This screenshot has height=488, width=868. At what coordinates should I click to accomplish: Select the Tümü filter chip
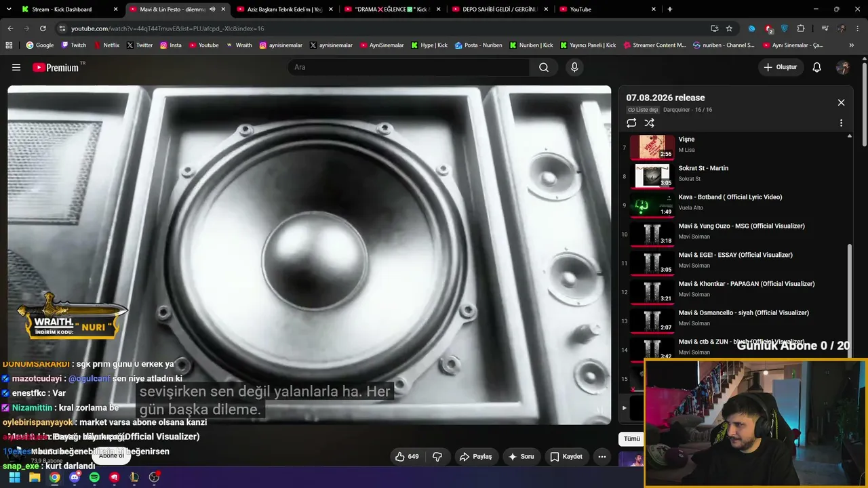[632, 439]
